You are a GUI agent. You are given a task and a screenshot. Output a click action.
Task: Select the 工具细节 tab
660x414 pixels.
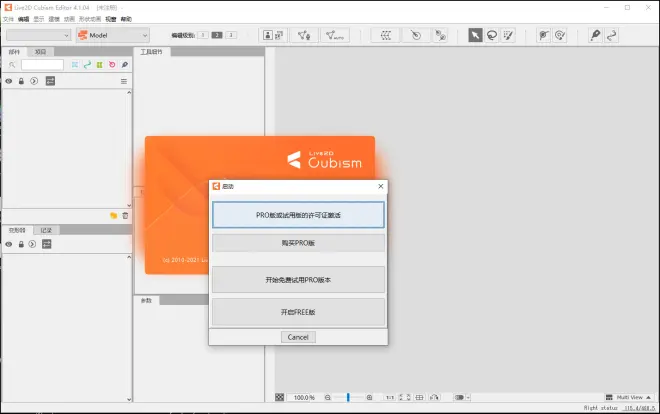(152, 52)
